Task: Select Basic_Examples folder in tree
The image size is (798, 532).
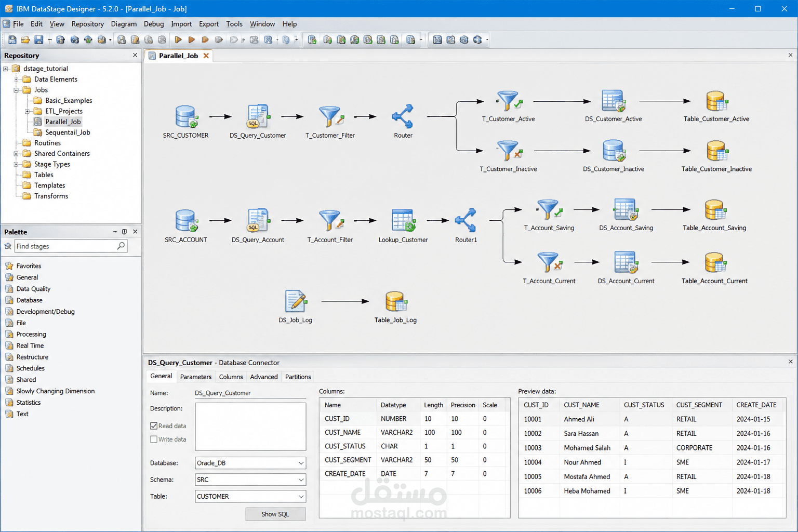Action: coord(69,101)
